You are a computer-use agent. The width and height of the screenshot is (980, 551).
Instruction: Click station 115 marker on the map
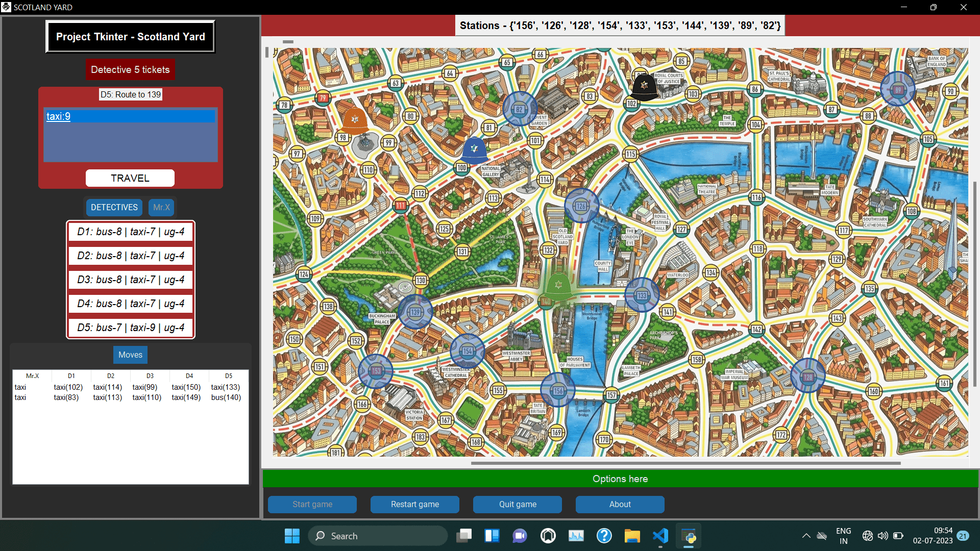(x=631, y=154)
